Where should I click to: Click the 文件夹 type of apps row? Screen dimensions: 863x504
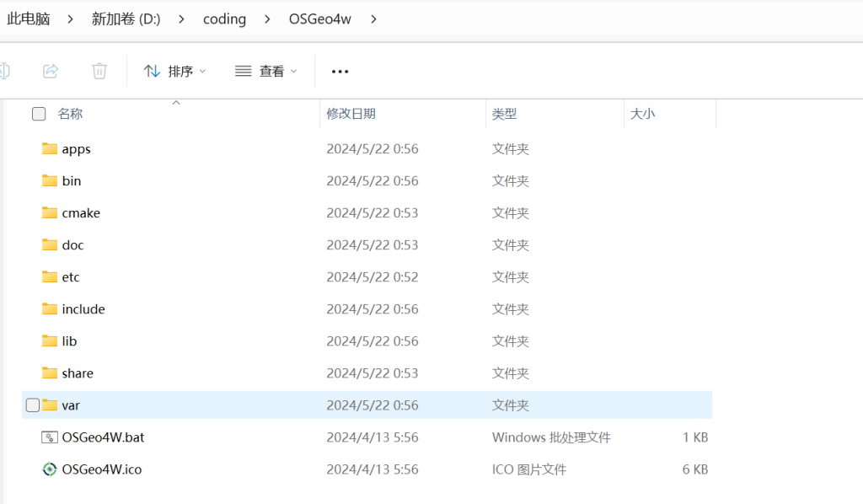click(510, 149)
